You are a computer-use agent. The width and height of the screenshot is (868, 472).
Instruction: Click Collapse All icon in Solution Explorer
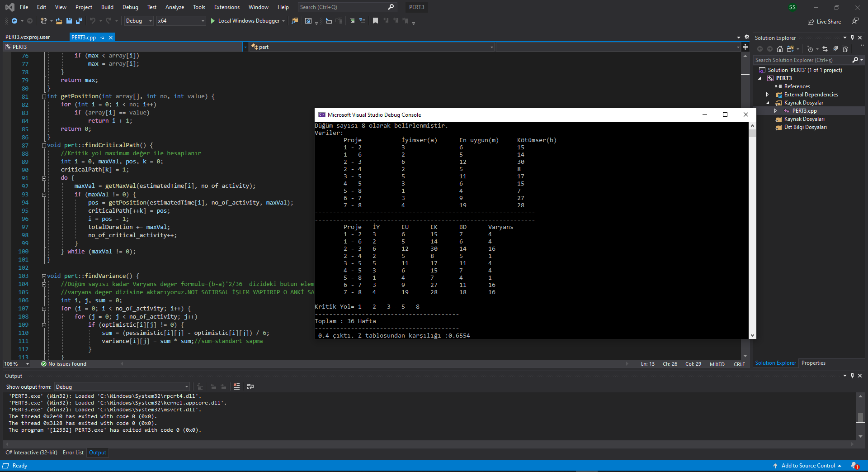coord(835,49)
